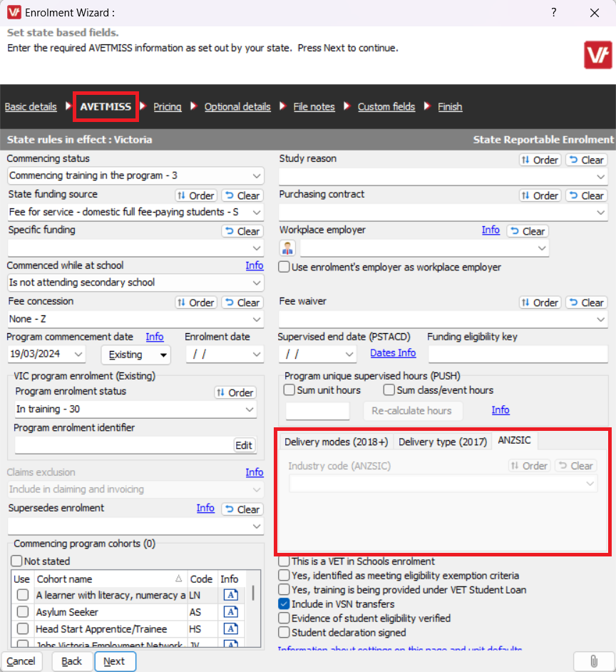Open the help question mark

point(554,12)
